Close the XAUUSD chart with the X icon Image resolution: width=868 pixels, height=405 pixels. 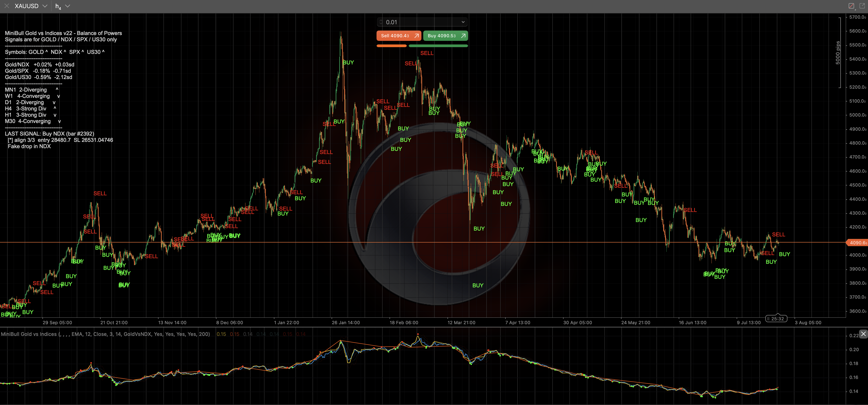tap(7, 6)
